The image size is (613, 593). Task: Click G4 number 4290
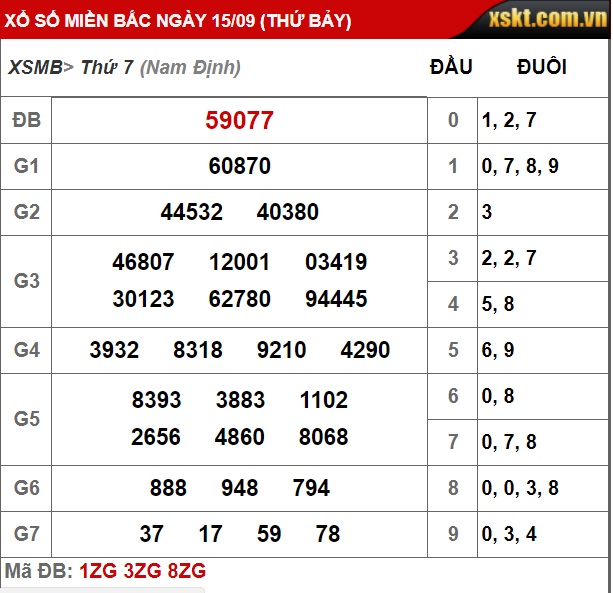(365, 350)
